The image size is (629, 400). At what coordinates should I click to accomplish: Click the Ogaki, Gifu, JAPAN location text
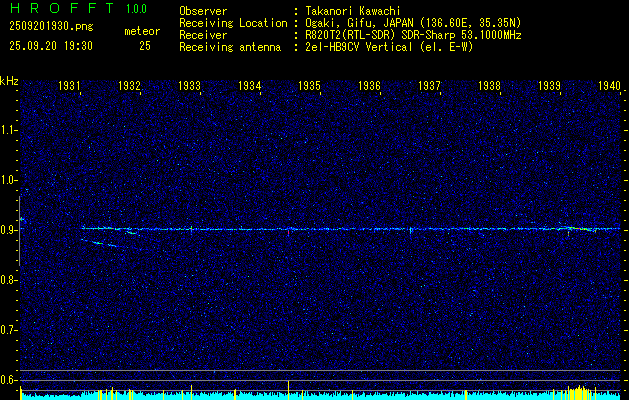pos(413,23)
